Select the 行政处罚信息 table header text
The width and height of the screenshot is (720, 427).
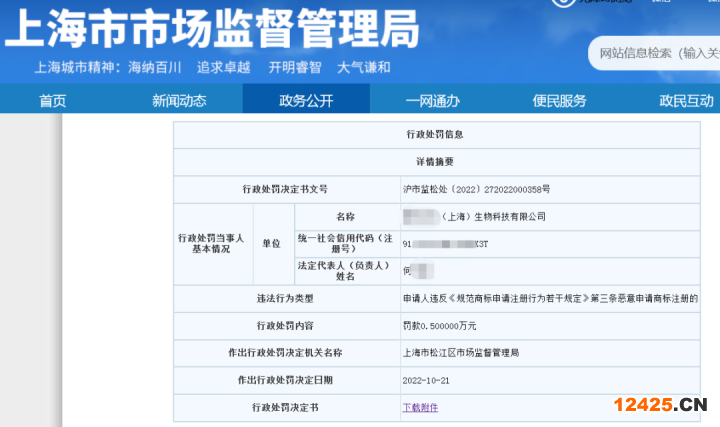pos(435,135)
